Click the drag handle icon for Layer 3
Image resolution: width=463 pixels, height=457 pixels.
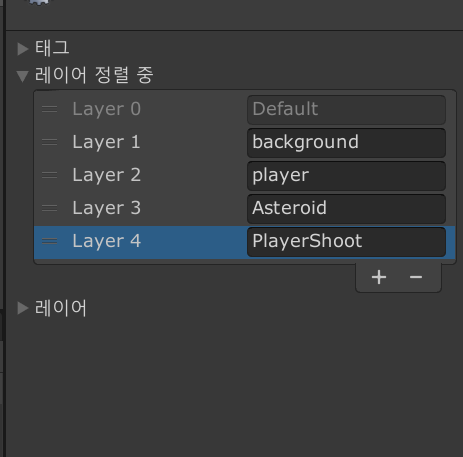(x=49, y=208)
